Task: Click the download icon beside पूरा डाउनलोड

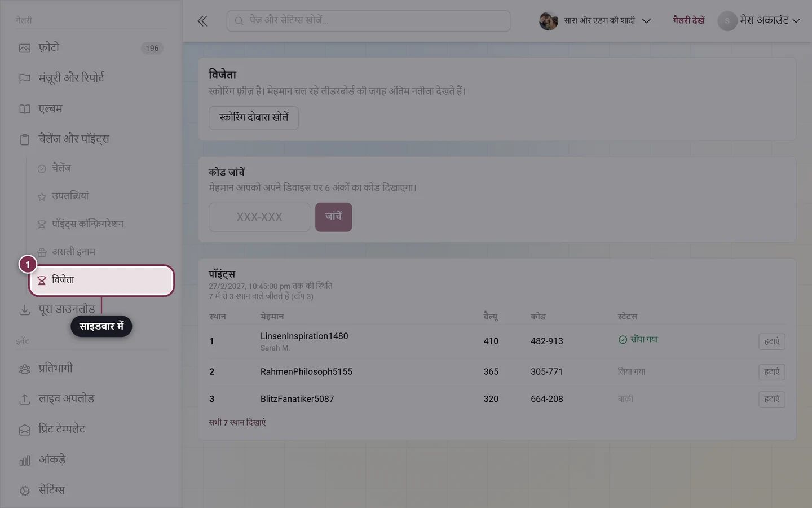Action: click(x=25, y=310)
